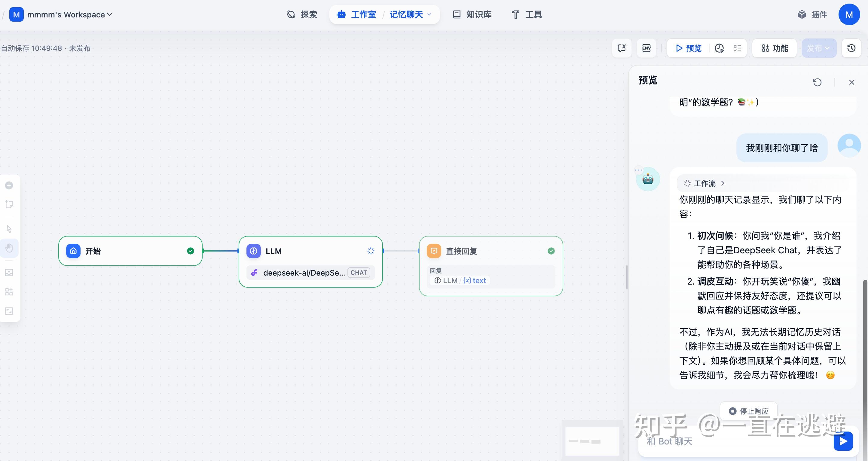868x461 pixels.
Task: Reset the conversation with the restart icon
Action: pyautogui.click(x=818, y=82)
